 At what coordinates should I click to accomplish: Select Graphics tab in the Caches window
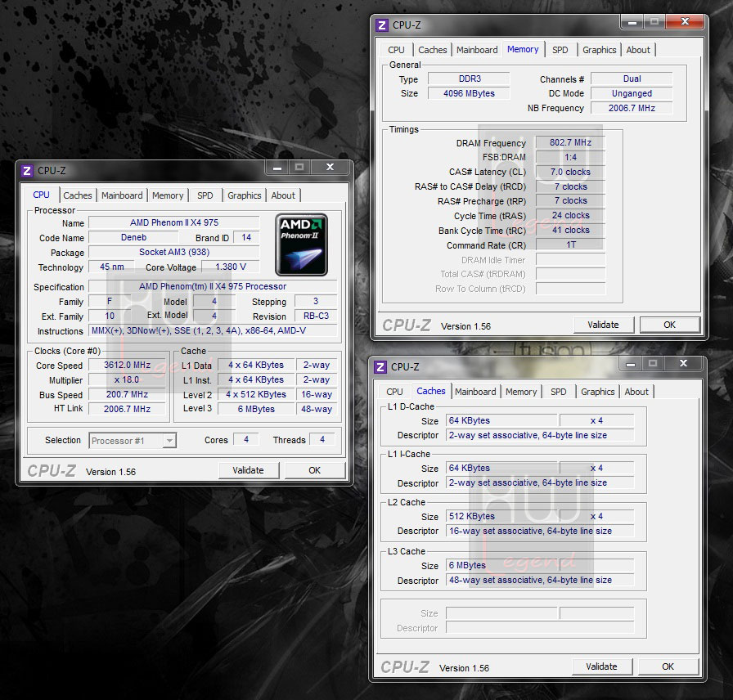tap(598, 392)
